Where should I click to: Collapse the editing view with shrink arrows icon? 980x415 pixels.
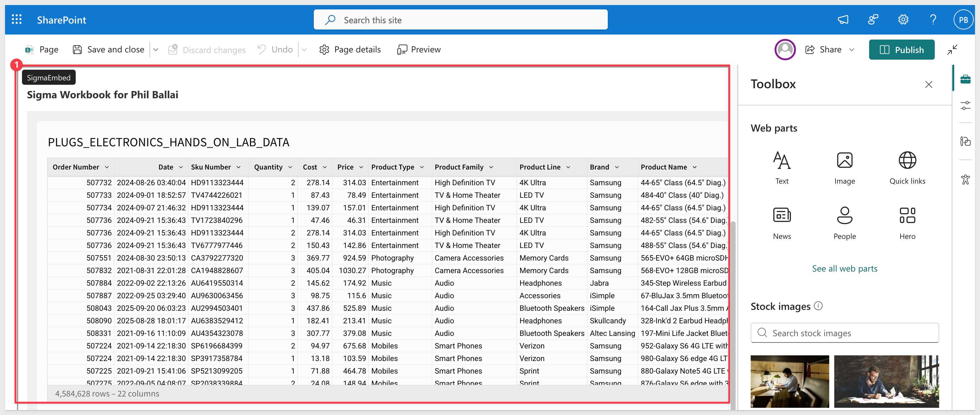point(952,50)
